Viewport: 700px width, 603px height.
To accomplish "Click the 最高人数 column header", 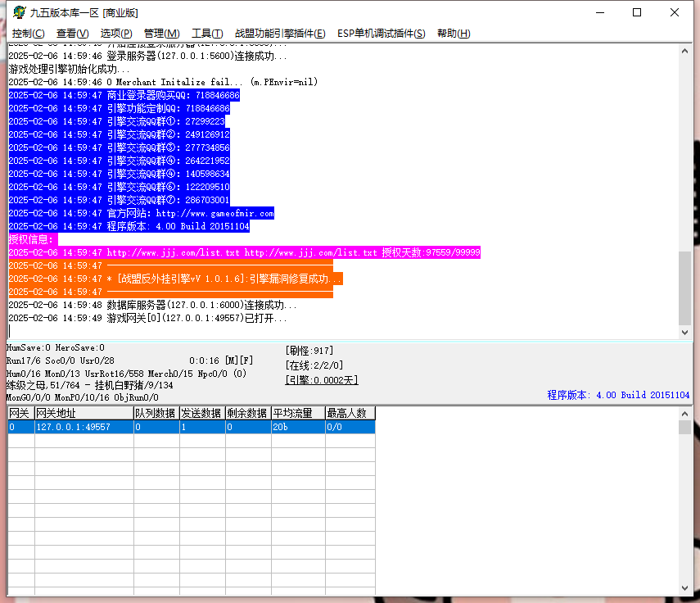I will click(350, 413).
